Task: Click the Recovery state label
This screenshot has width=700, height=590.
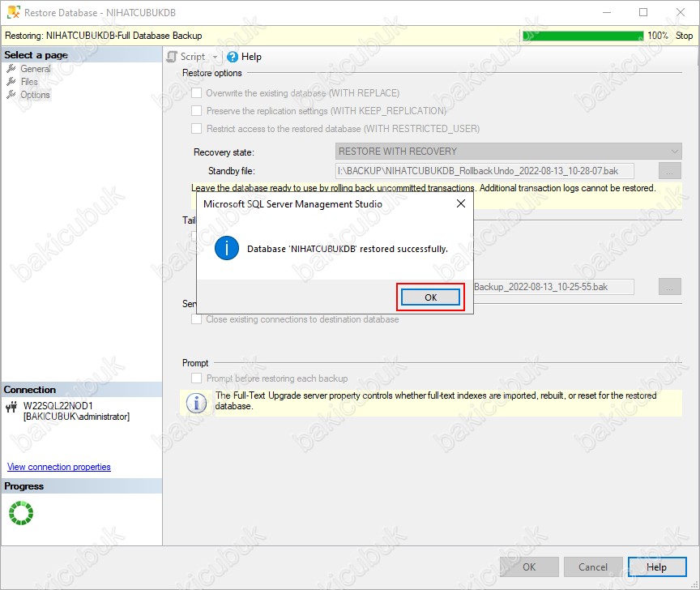Action: click(x=224, y=152)
